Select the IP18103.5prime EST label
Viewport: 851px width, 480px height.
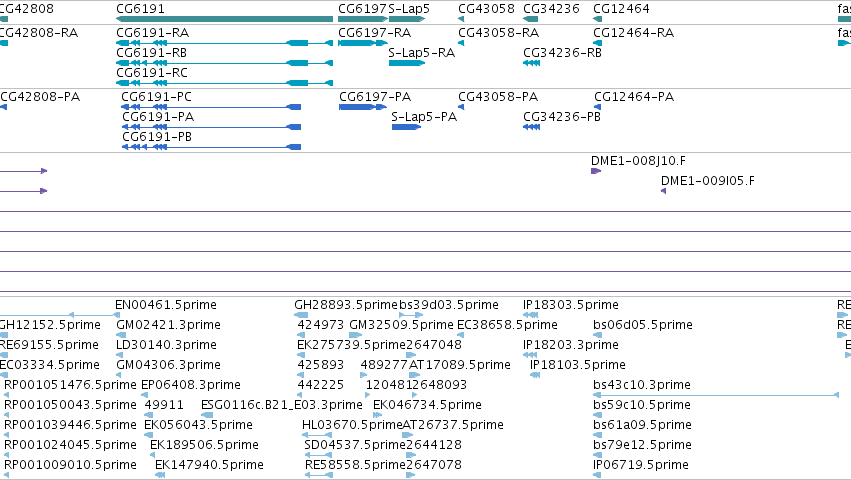tap(578, 365)
